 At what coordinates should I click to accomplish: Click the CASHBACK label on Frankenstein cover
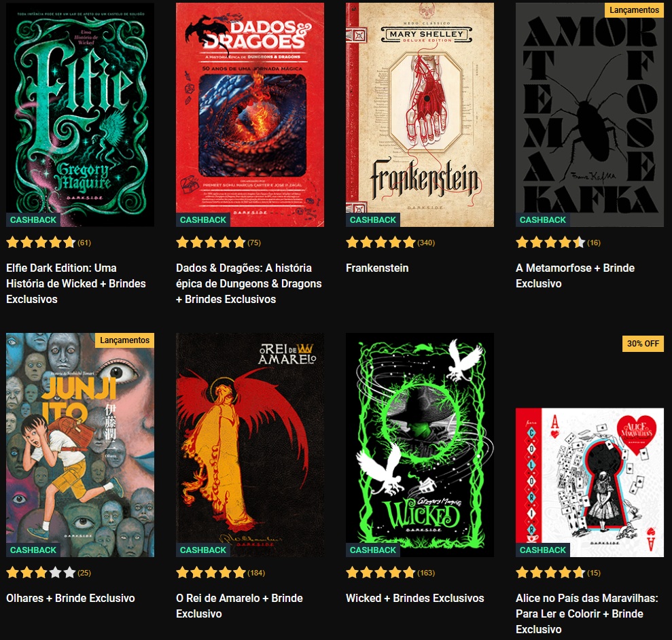pyautogui.click(x=373, y=220)
